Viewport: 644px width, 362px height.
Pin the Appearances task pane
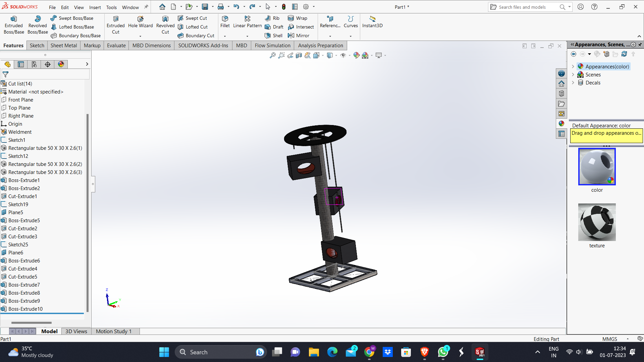pos(640,45)
